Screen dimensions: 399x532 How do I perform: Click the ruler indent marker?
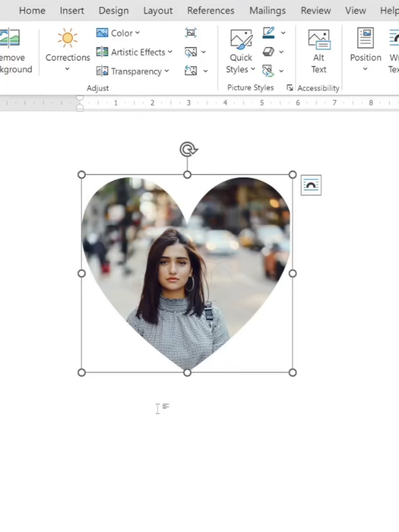pyautogui.click(x=80, y=103)
